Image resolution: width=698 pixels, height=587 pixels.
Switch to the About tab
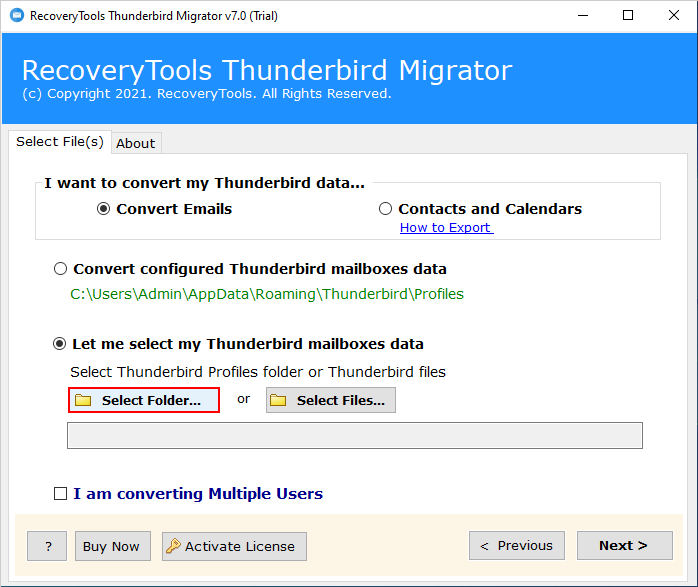pos(136,143)
